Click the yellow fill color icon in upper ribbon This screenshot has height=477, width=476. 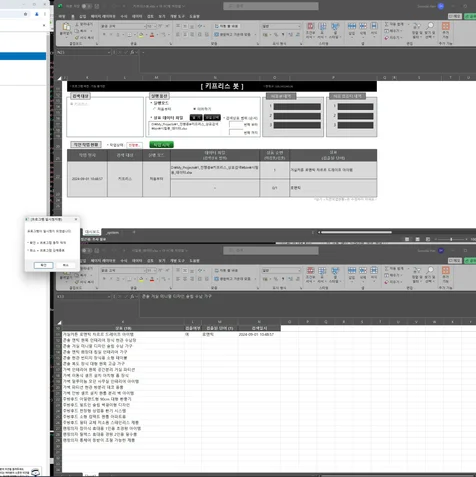[x=141, y=35]
